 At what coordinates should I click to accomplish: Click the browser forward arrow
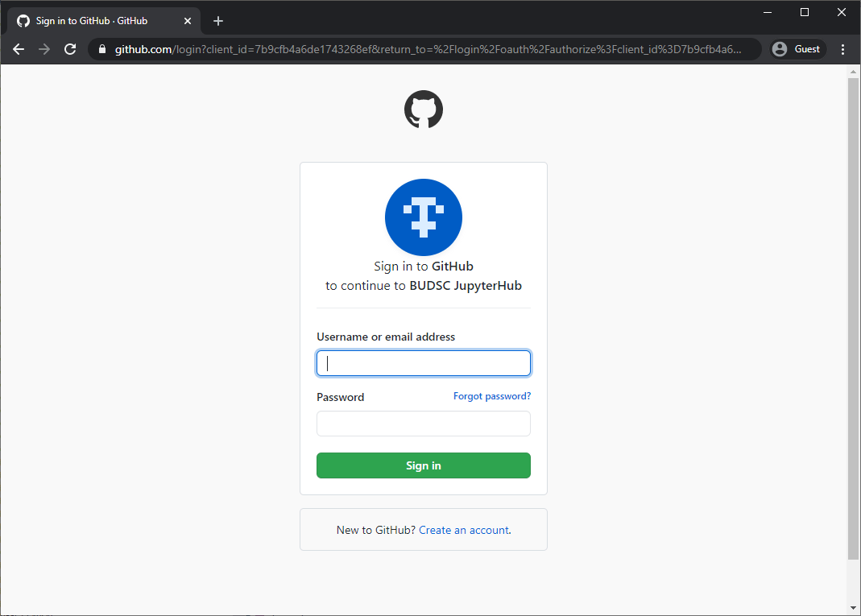tap(44, 49)
